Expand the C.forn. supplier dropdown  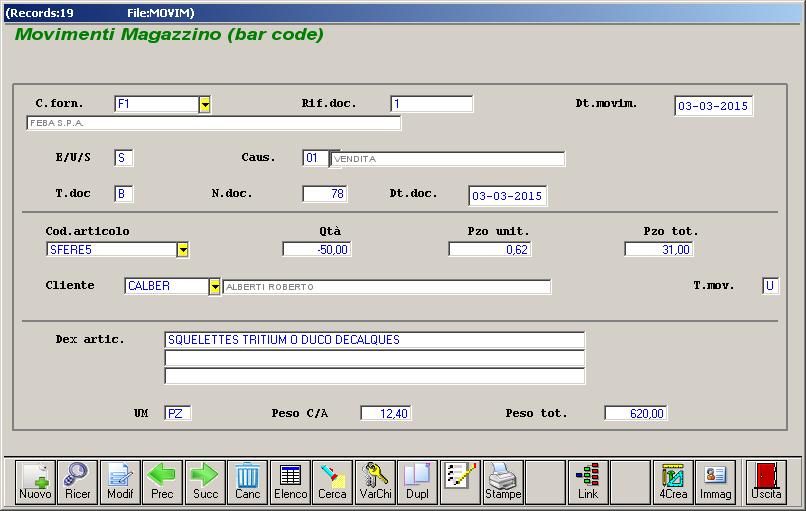coord(204,104)
